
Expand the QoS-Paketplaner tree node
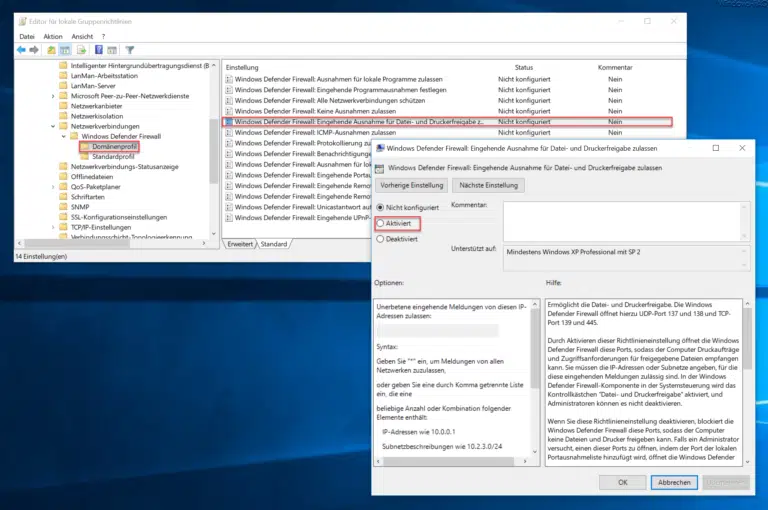53,187
